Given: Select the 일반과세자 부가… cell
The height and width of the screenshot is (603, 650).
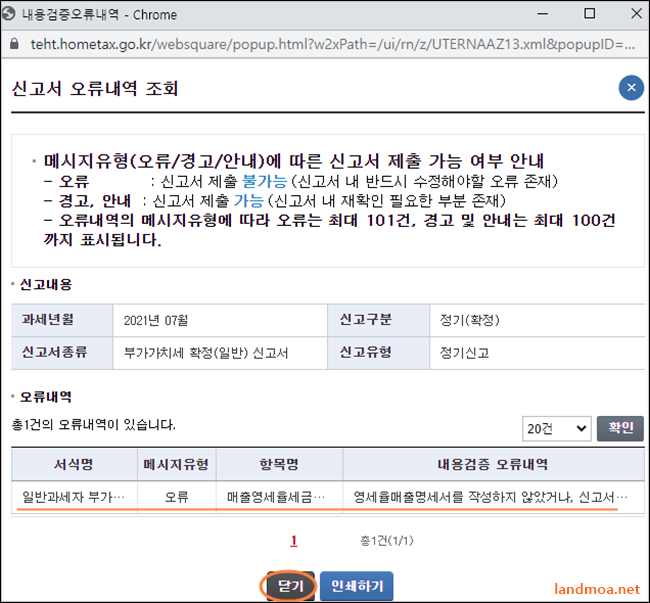Looking at the screenshot, I should coord(74,496).
